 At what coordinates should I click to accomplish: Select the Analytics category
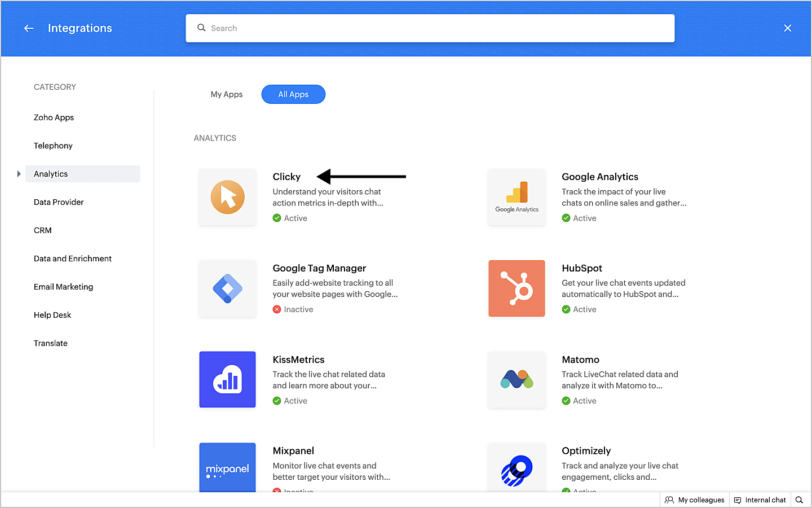82,174
